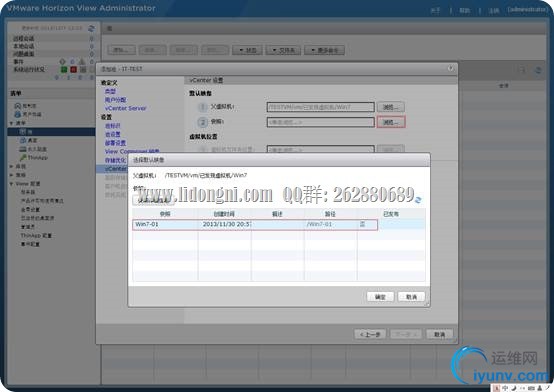The image size is (554, 392).
Task: Click the gray system health status icon
Action: tap(82, 69)
